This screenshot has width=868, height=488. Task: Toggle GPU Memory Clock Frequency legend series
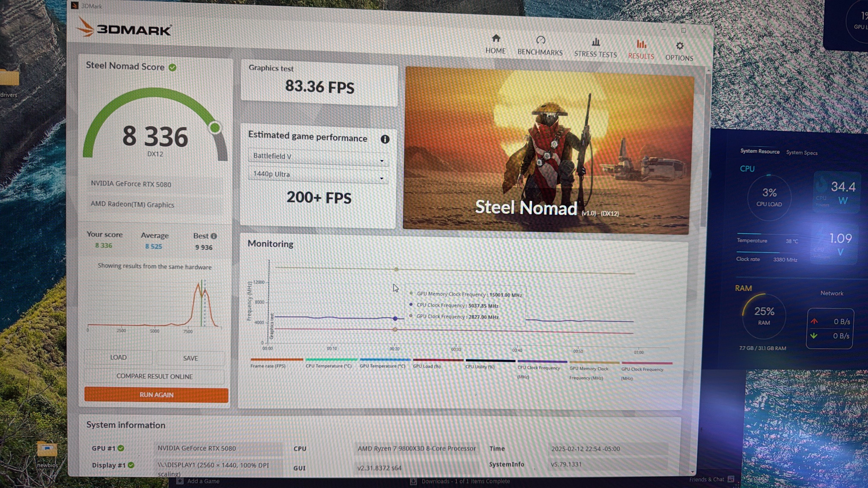click(x=594, y=371)
